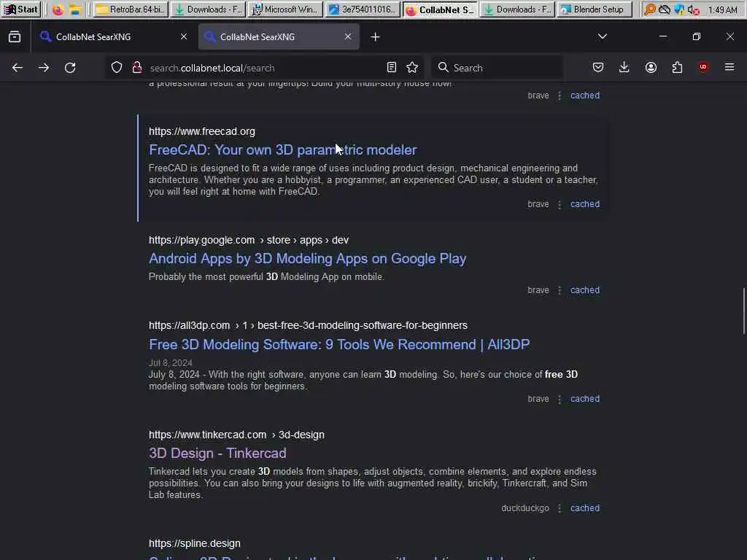Select the second CollabNet SearXNG tab
This screenshot has width=747, height=560.
tap(279, 36)
